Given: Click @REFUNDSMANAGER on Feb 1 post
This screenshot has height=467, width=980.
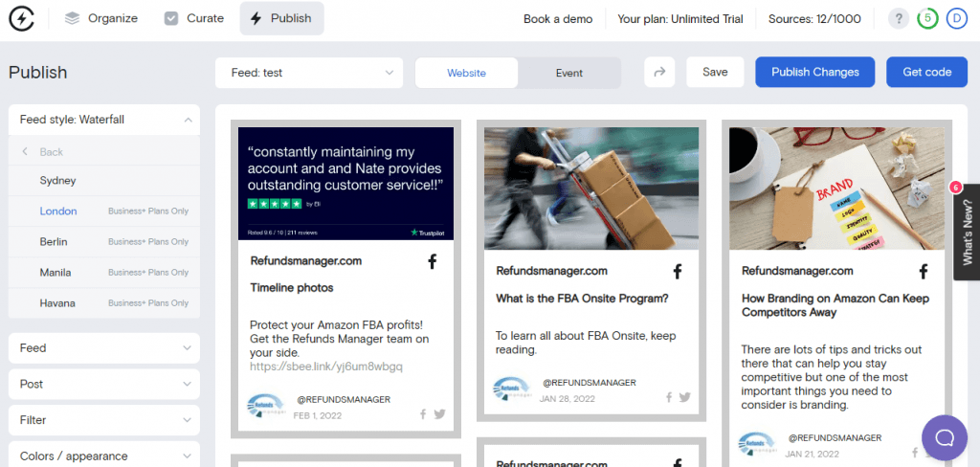Looking at the screenshot, I should (344, 399).
